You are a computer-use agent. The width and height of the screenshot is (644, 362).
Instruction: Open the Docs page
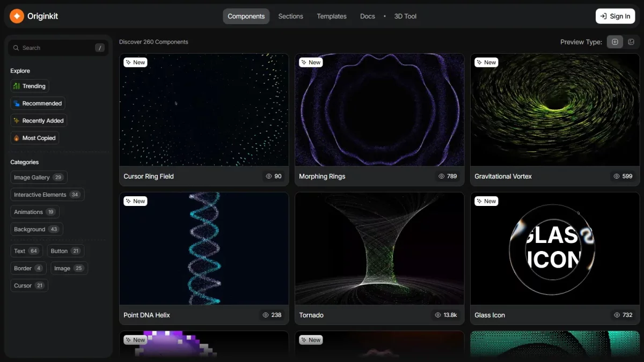tap(368, 16)
